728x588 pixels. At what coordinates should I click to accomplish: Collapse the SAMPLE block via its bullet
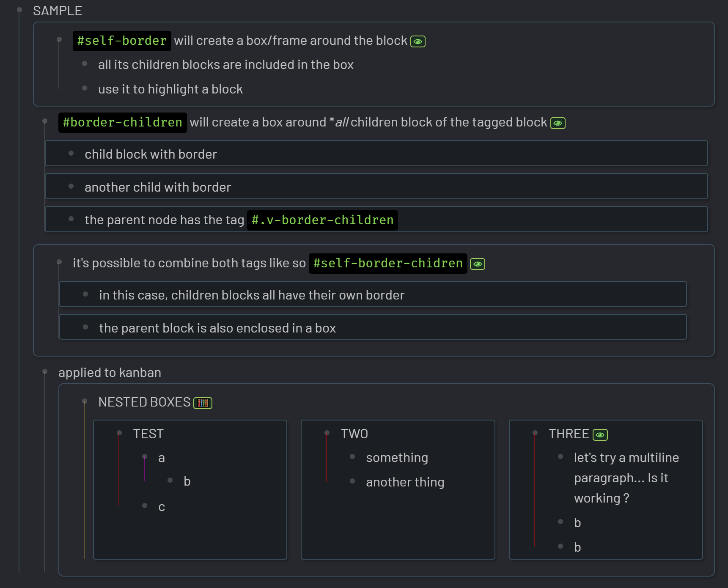pos(19,10)
